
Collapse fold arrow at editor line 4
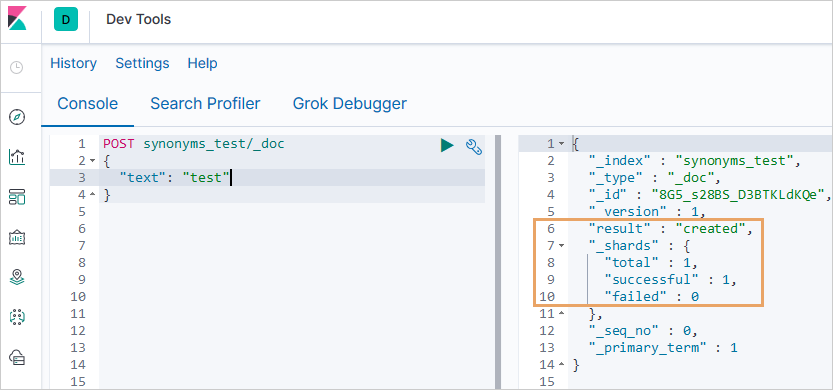coord(92,194)
